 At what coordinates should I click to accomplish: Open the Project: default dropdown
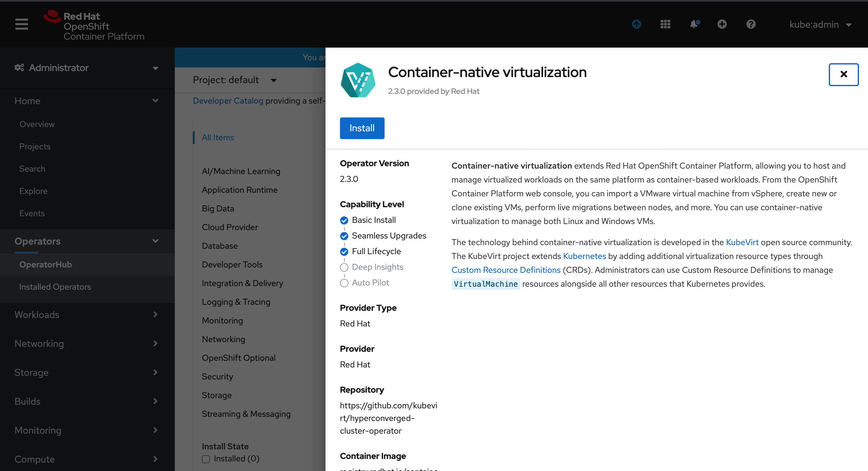pos(234,80)
